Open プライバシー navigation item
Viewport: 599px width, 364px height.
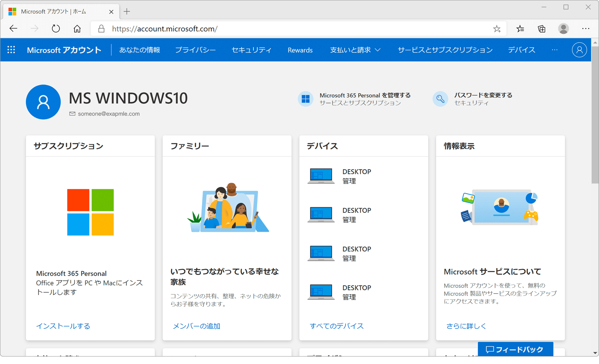click(195, 50)
